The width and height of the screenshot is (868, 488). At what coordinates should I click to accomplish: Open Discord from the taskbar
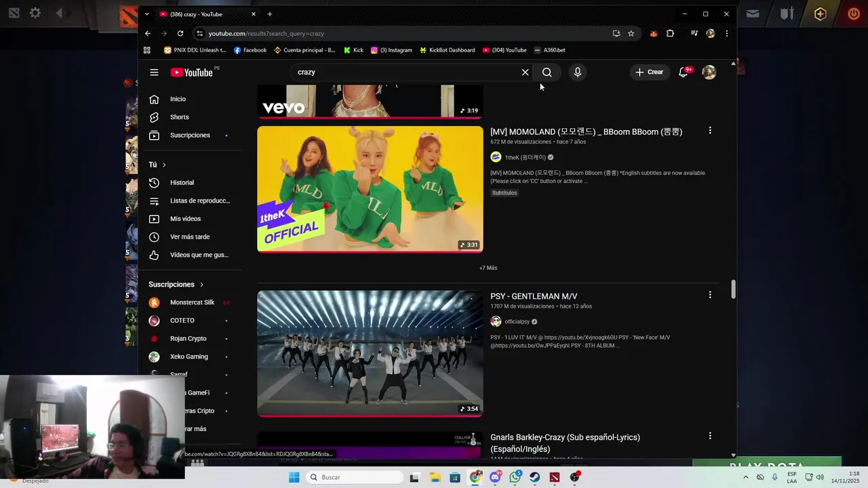[x=496, y=477]
